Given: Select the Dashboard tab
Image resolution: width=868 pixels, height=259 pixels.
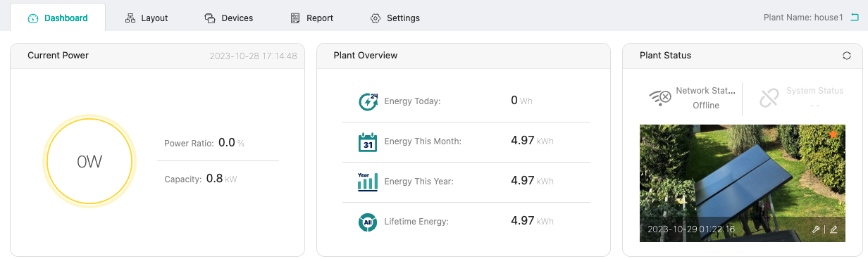Looking at the screenshot, I should pyautogui.click(x=58, y=18).
